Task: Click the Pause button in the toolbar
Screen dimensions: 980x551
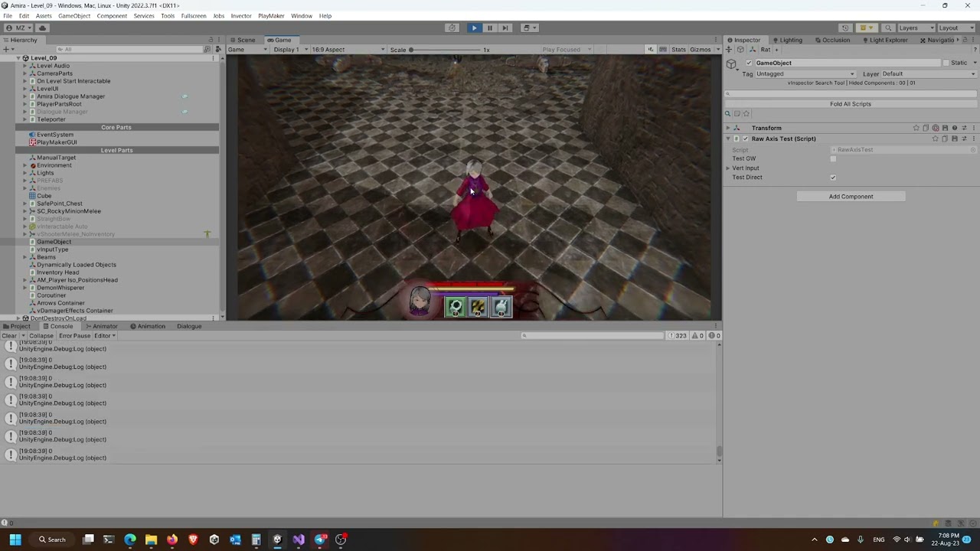Action: pyautogui.click(x=490, y=28)
